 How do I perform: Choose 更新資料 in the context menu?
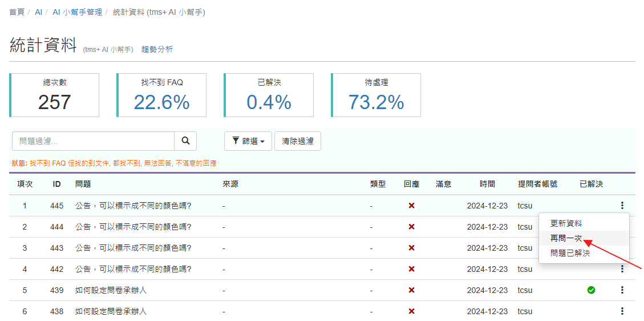point(566,223)
